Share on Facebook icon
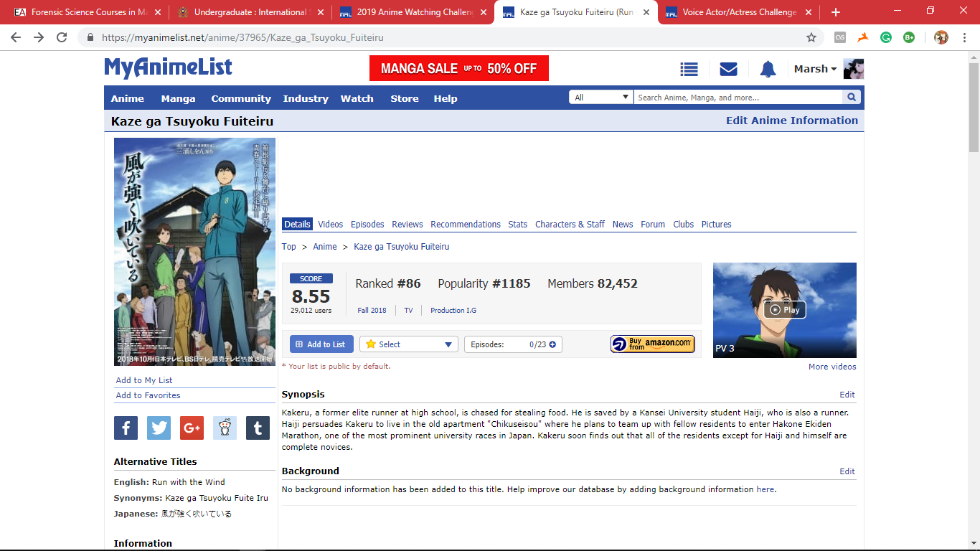 (126, 428)
